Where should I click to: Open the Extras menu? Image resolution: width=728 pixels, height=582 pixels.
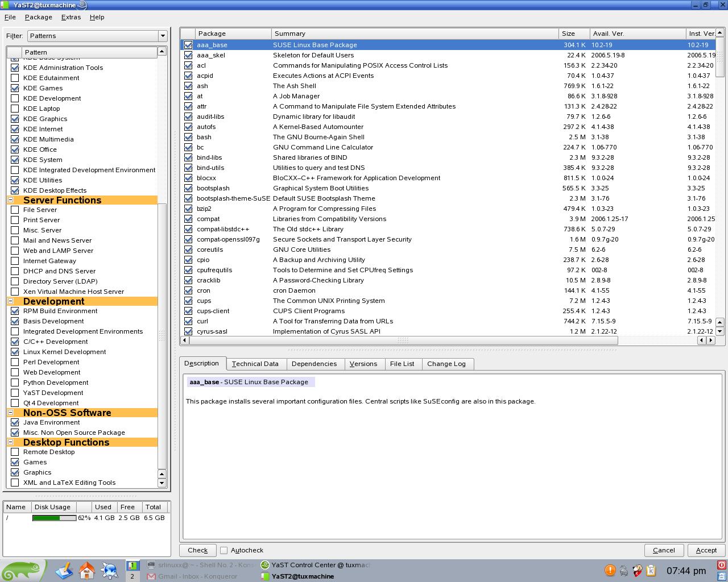[71, 17]
